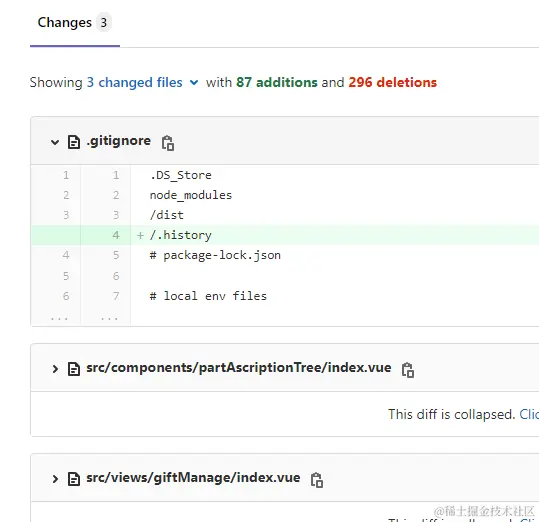Open src/views/giftManage/index.vue file link

[x=193, y=478]
